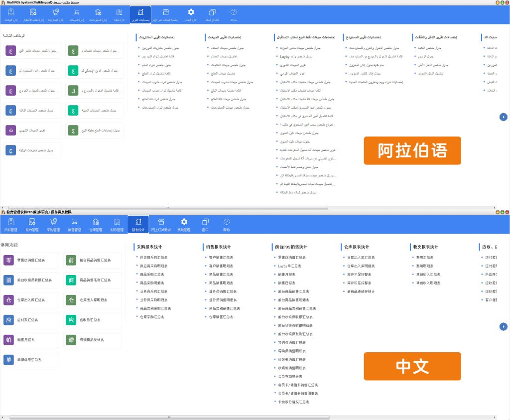Click the horizontal scrollbar of the Arabic window
The width and height of the screenshot is (510, 420).
click(168, 208)
